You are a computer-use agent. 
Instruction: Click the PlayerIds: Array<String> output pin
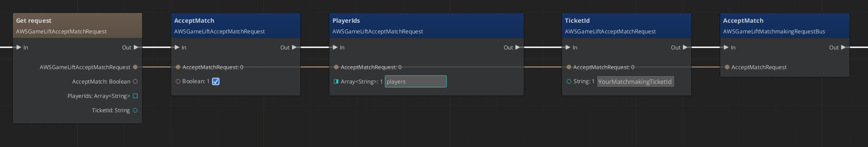pos(135,96)
